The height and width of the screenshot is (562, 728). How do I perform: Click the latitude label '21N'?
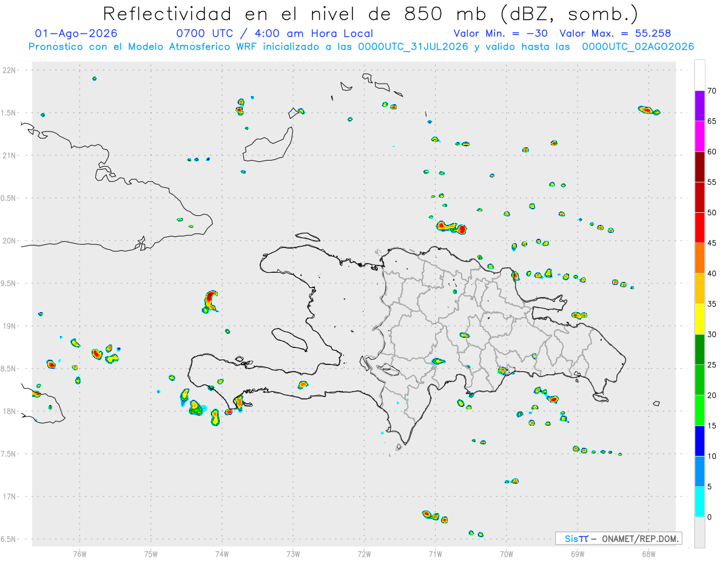[10, 156]
